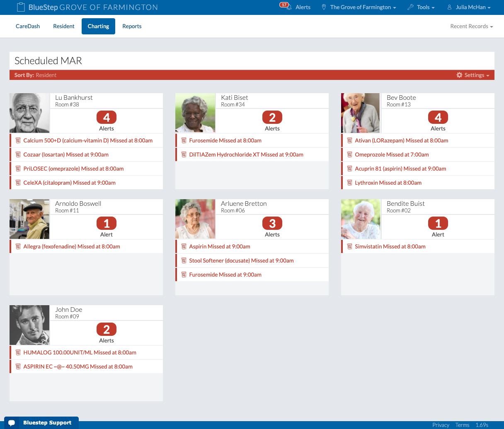The height and width of the screenshot is (429, 504).
Task: Click the Rx icon beside Allegra (fexofenadine)
Action: coord(18,246)
